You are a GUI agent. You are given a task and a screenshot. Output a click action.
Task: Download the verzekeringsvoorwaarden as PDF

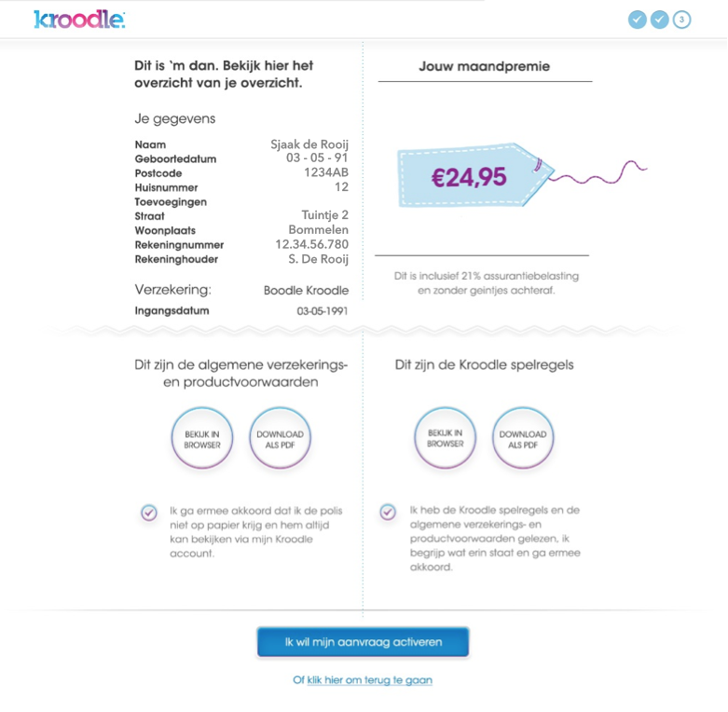(280, 439)
